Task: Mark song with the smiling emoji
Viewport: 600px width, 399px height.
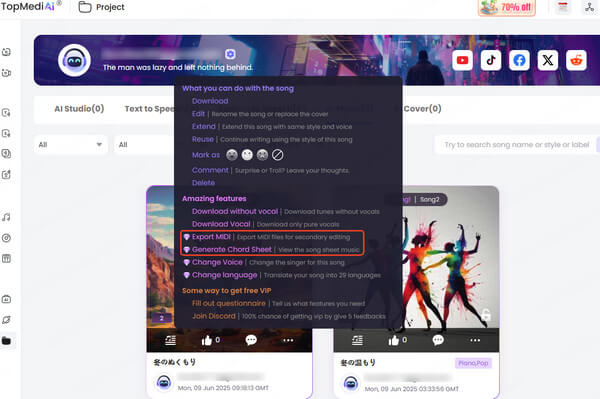Action: pos(247,155)
